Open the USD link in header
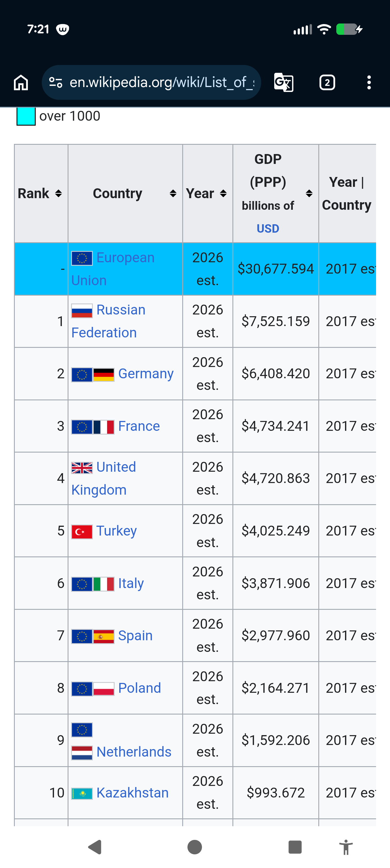Viewport: 390px width, 868px height. [268, 228]
